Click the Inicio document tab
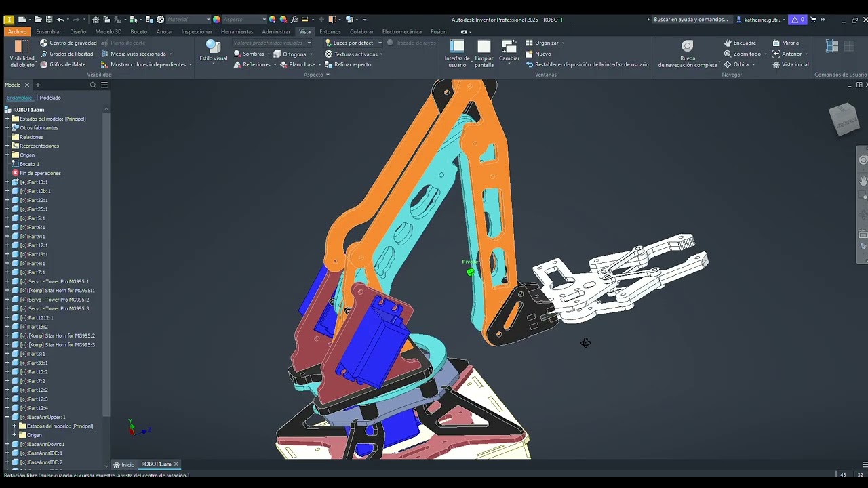 coord(124,464)
